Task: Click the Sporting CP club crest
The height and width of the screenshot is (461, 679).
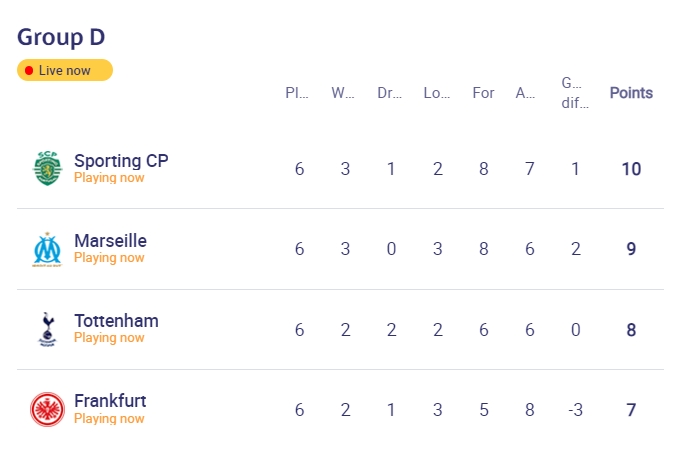Action: pos(48,168)
